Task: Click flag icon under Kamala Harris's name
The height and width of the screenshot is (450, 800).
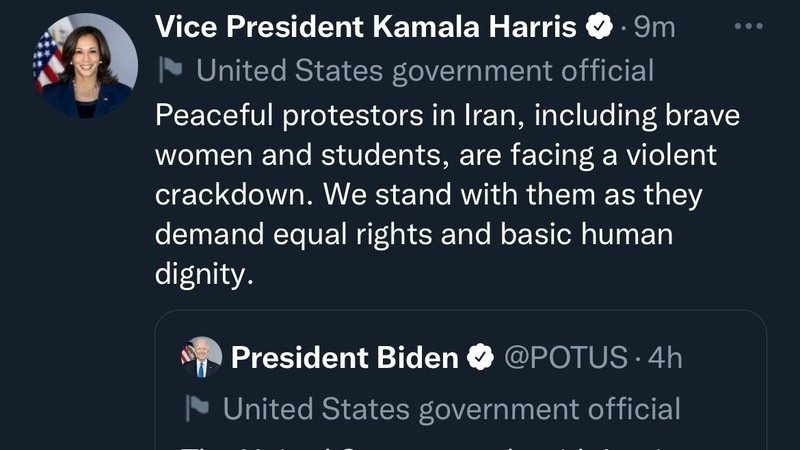Action: point(169,70)
